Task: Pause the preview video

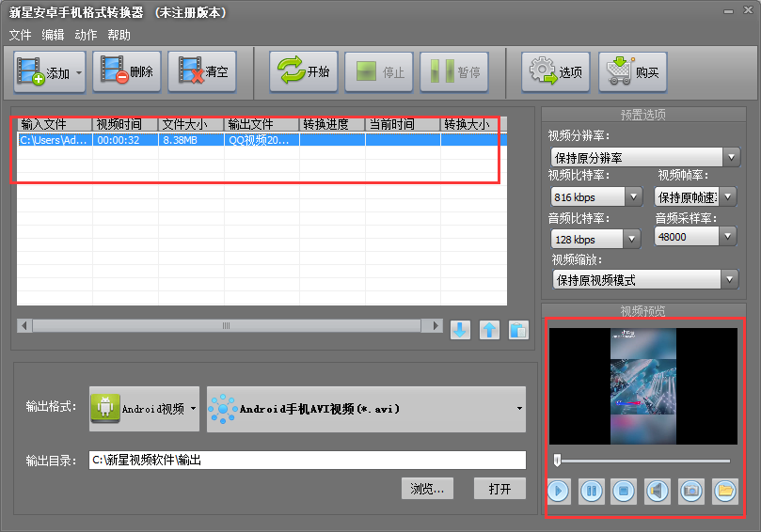Action: (592, 491)
